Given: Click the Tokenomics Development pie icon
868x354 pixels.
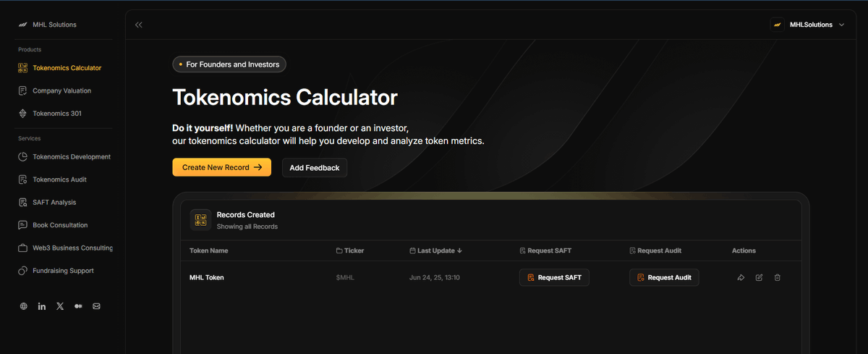Looking at the screenshot, I should coord(23,156).
